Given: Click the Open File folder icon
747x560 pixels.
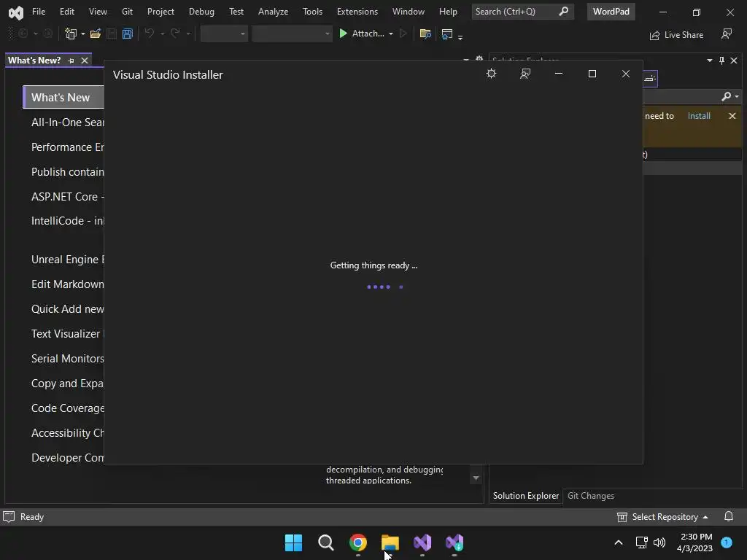Looking at the screenshot, I should coord(96,34).
